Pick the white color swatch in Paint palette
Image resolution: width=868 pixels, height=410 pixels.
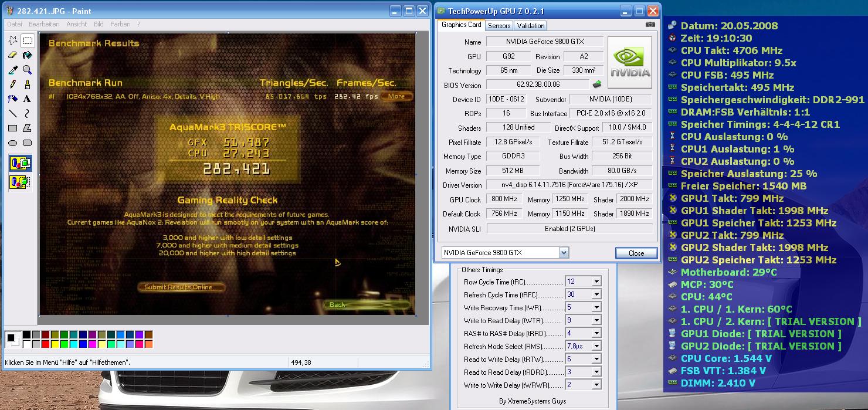click(26, 344)
